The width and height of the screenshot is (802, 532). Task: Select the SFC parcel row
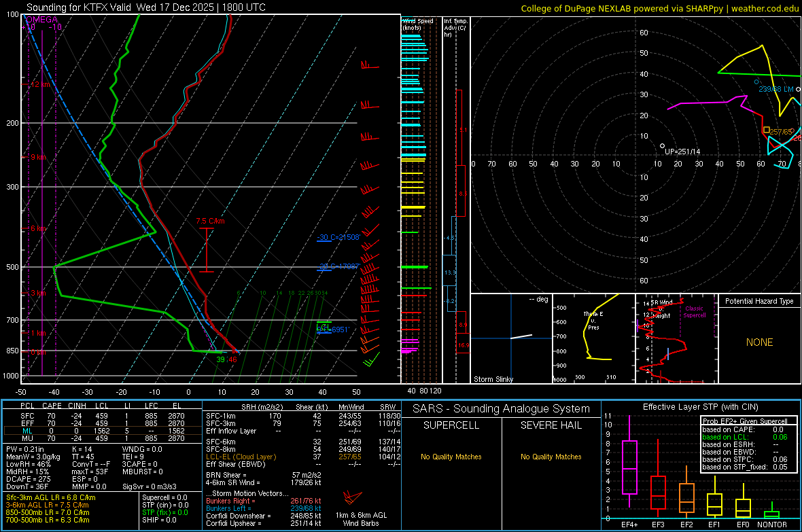[102, 416]
